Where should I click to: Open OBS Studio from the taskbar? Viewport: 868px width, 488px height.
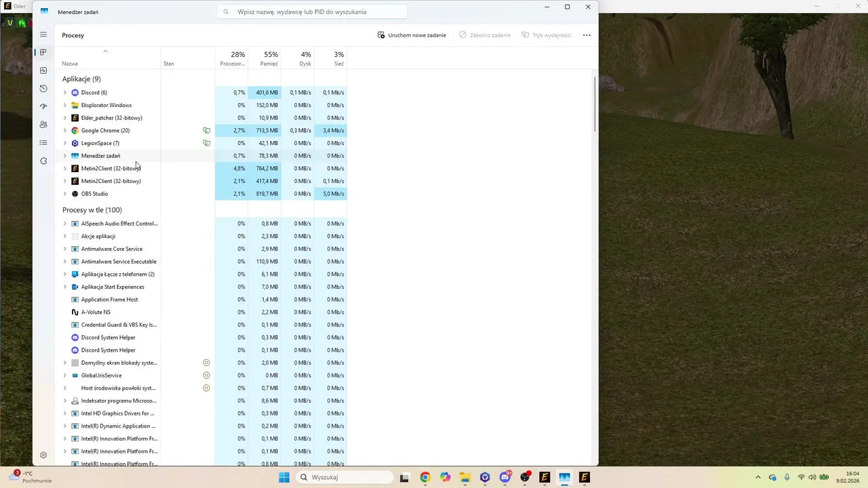point(525,477)
